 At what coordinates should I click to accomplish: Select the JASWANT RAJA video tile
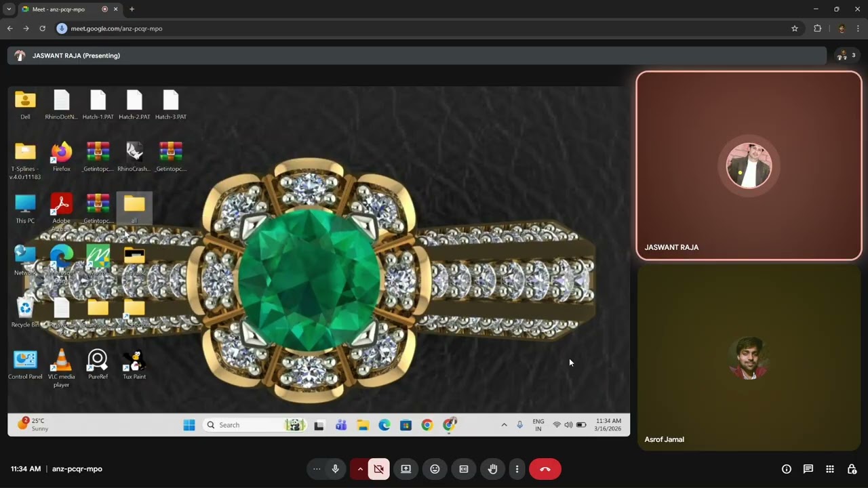pos(749,166)
